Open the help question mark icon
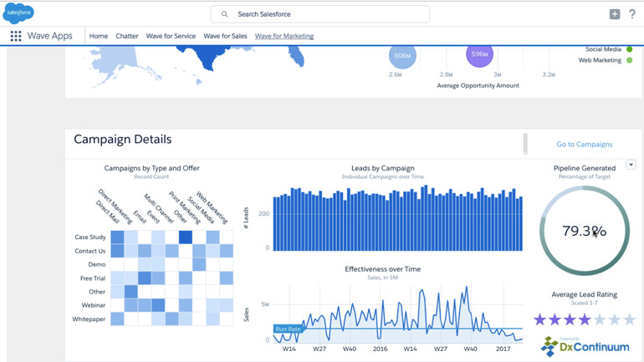 coord(632,14)
